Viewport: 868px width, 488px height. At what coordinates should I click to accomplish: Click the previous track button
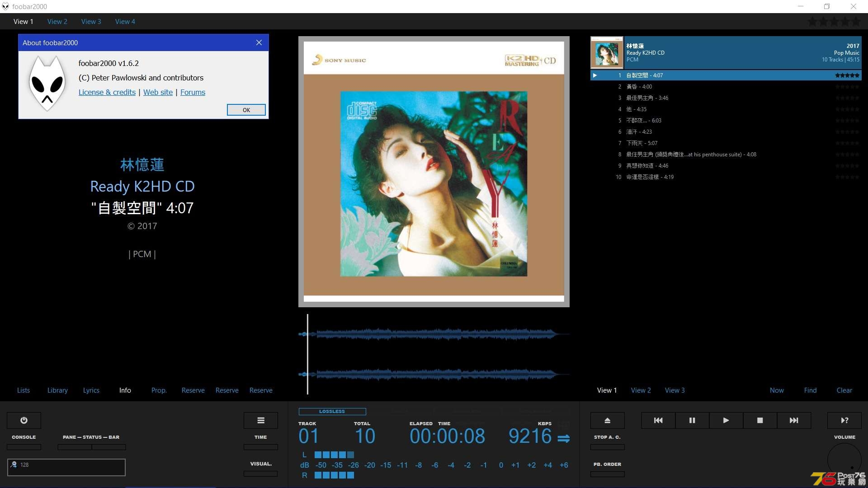(x=658, y=420)
